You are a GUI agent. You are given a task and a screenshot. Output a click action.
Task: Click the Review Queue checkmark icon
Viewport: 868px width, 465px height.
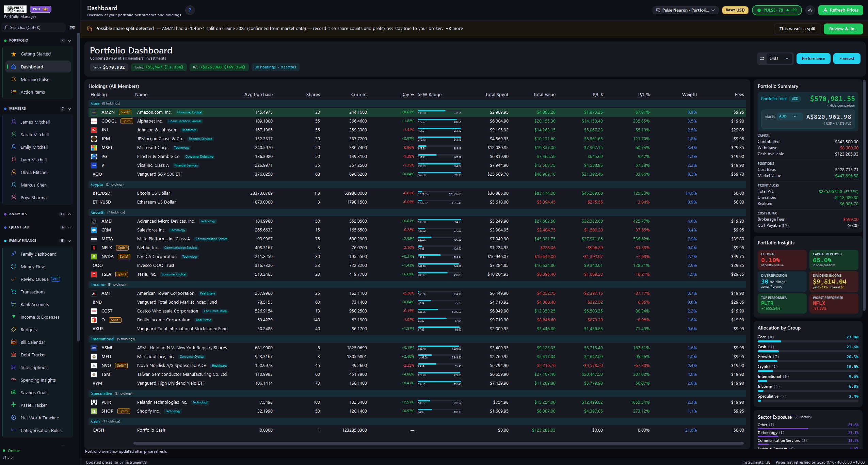[x=14, y=279]
